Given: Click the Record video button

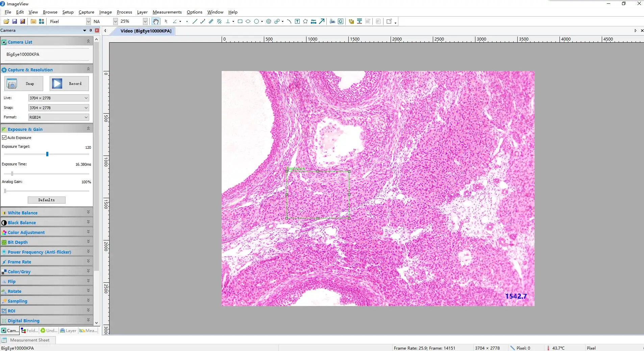Looking at the screenshot, I should pyautogui.click(x=69, y=84).
